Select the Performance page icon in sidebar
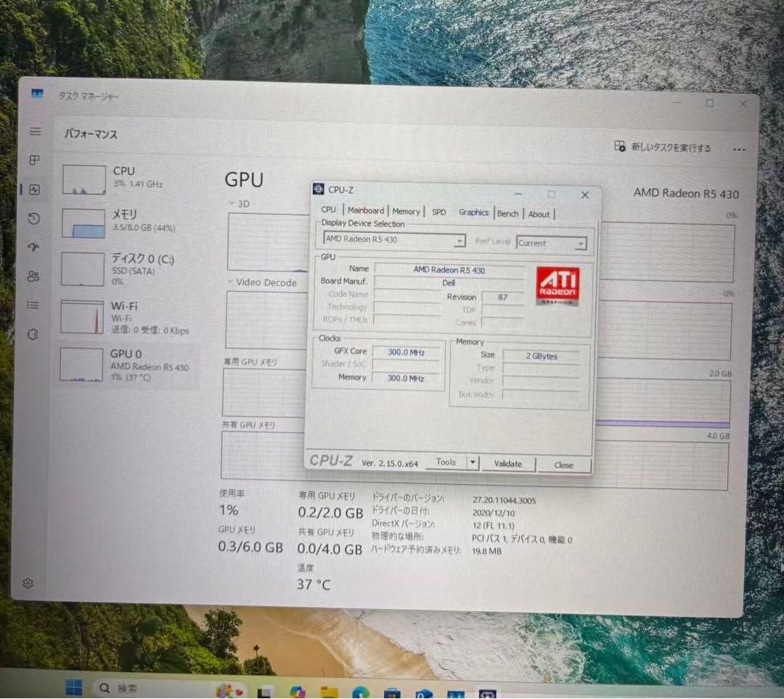Image resolution: width=784 pixels, height=699 pixels. click(33, 189)
